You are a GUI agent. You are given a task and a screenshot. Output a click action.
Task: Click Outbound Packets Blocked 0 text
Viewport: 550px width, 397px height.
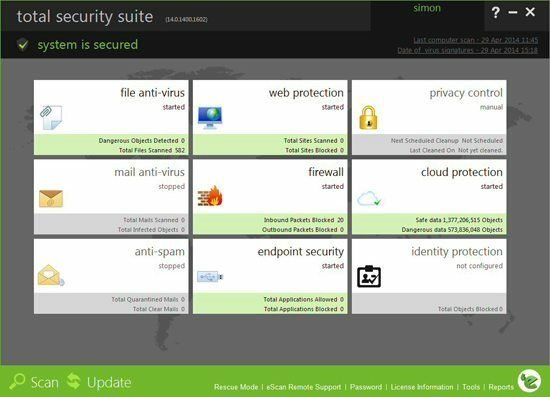303,230
